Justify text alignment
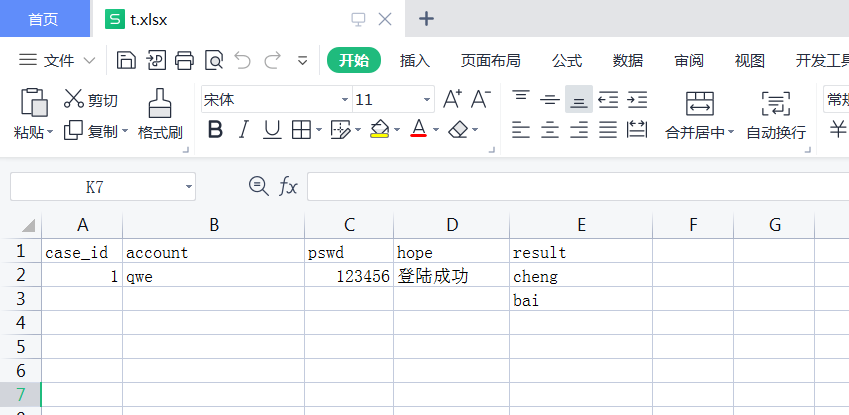Screen dimensions: 849x415 [x=608, y=129]
